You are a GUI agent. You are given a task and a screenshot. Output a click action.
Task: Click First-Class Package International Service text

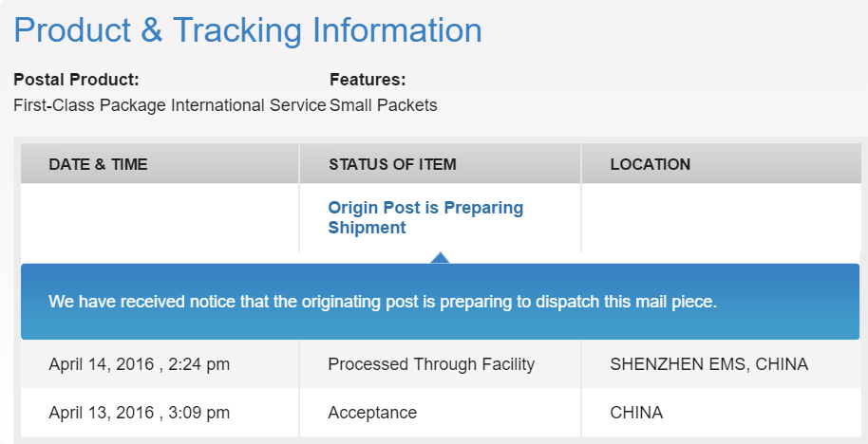coord(170,105)
